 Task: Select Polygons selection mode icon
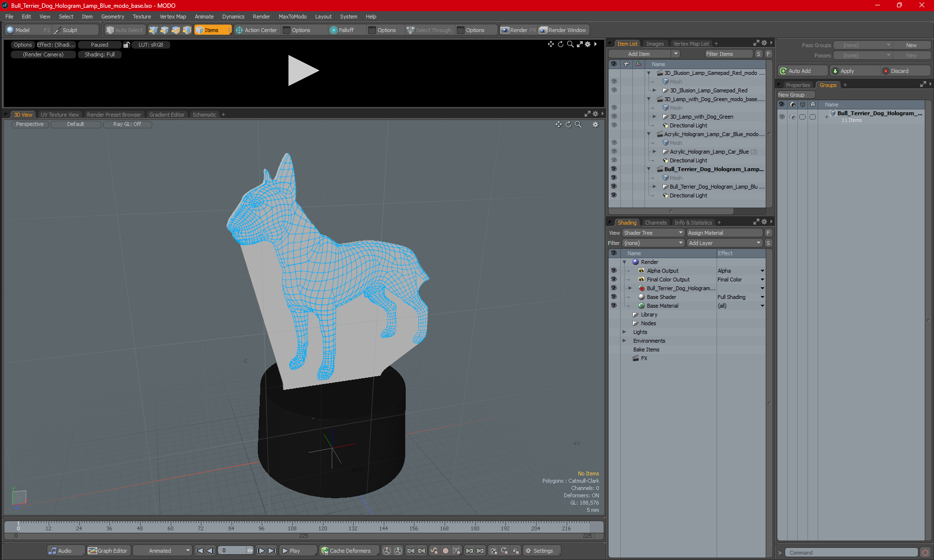[176, 30]
